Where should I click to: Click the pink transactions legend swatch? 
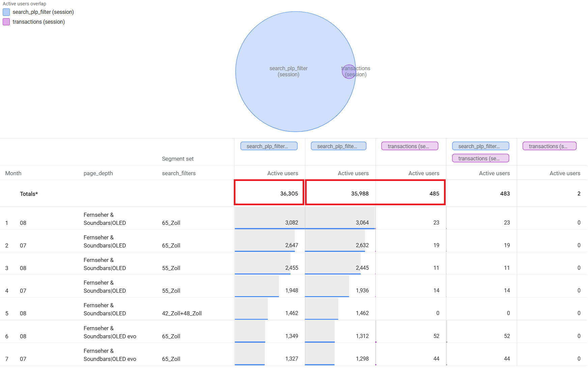(x=6, y=22)
